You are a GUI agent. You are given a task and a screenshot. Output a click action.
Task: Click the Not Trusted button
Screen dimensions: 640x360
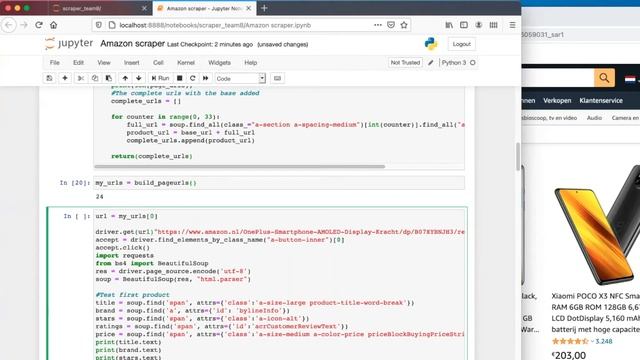click(x=405, y=62)
